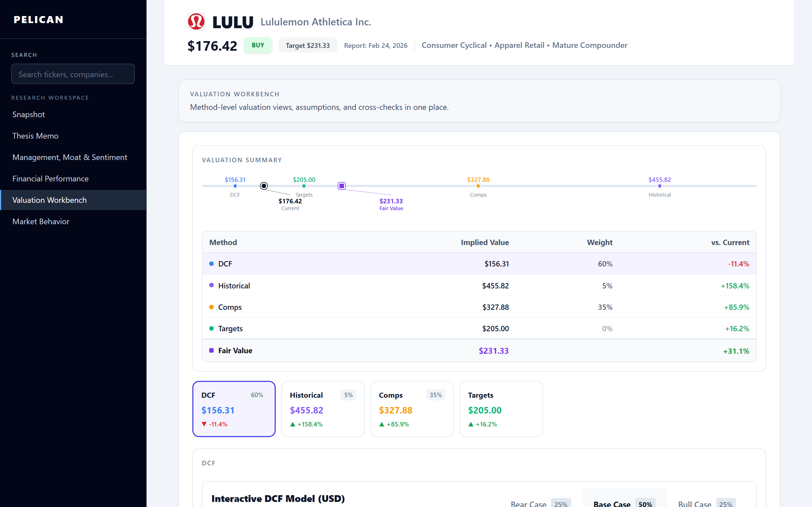812x507 pixels.
Task: Select the DCF method card
Action: 234,409
